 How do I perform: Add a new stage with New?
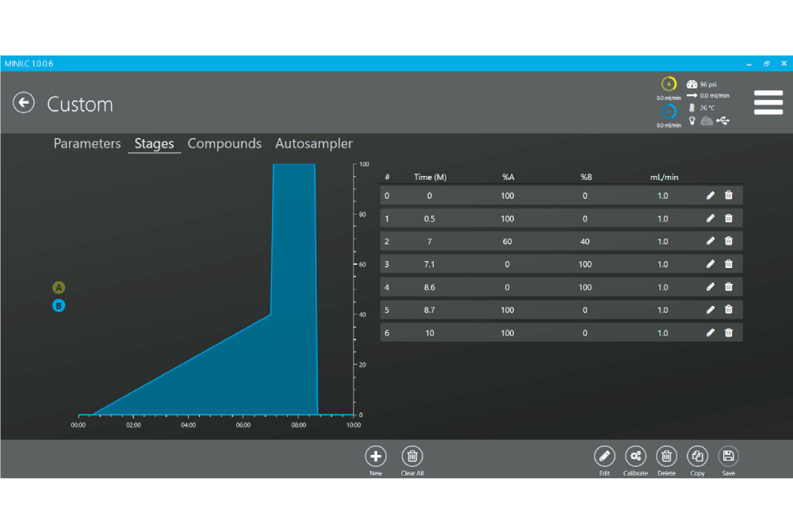click(x=376, y=456)
